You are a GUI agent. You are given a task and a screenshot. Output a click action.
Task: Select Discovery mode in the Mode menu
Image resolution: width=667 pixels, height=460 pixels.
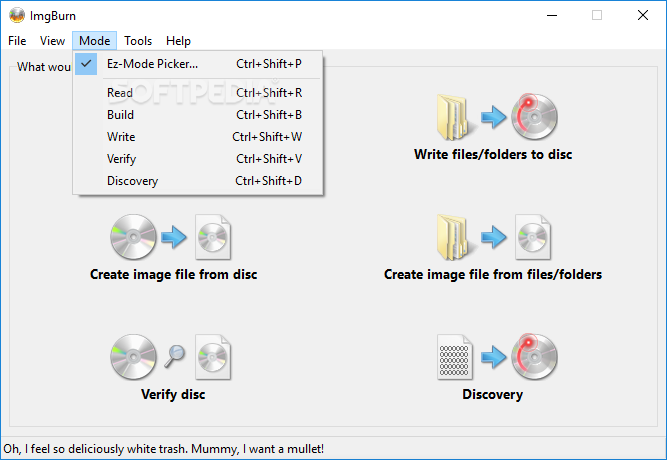click(198, 181)
